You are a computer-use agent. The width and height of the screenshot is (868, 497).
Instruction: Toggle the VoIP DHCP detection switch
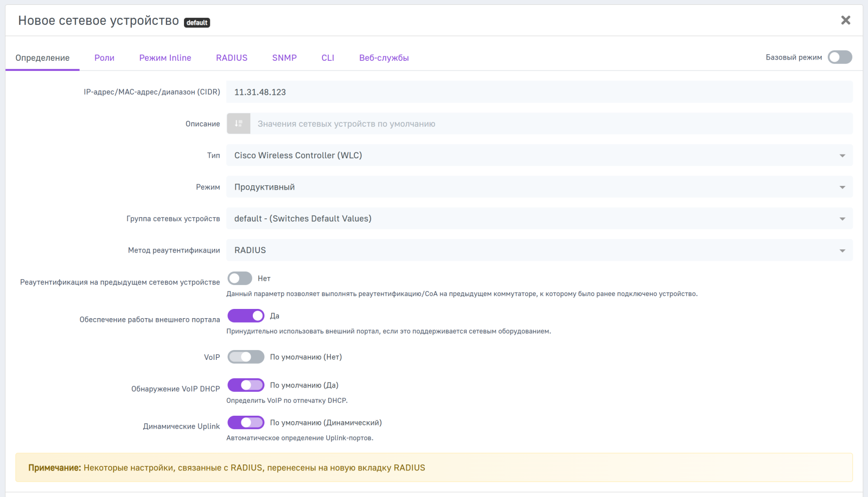click(246, 385)
